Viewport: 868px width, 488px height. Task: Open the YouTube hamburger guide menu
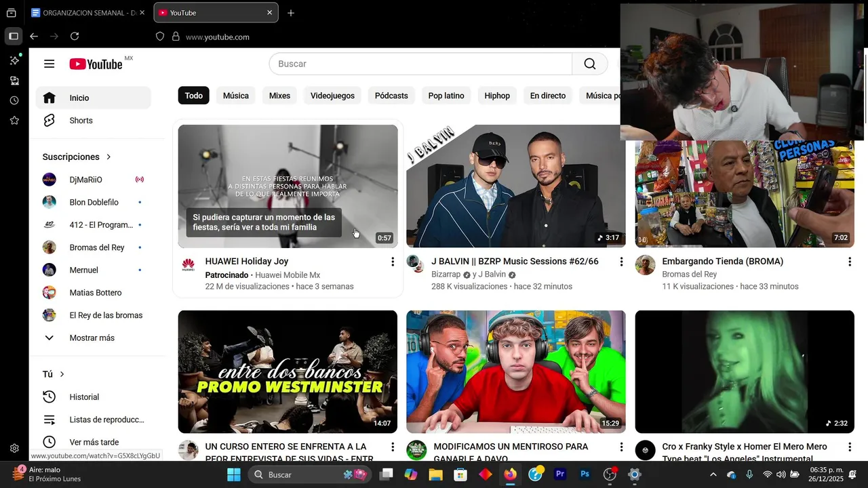49,64
